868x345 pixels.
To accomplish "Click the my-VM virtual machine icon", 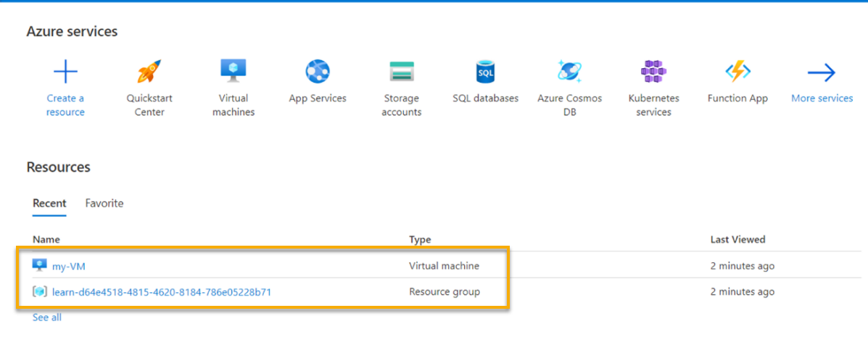I will tap(40, 266).
